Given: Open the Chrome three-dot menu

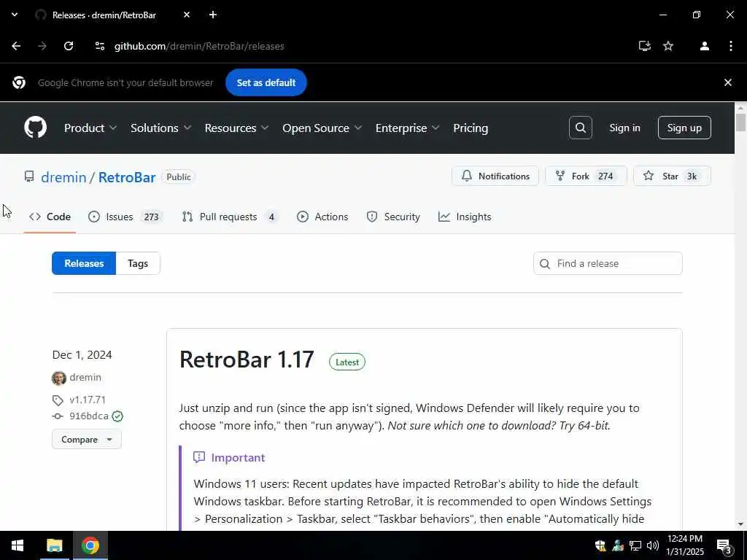Looking at the screenshot, I should tap(730, 46).
